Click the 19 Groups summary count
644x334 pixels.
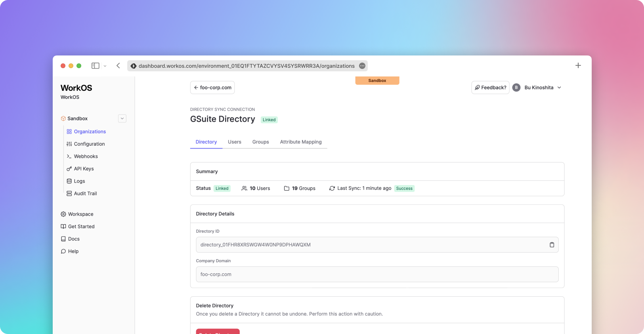click(300, 188)
